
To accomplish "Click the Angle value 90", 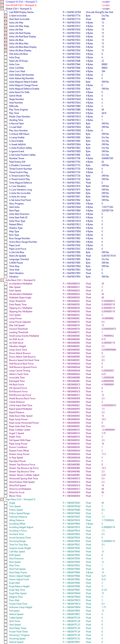I will pyautogui.click(x=103, y=503).
